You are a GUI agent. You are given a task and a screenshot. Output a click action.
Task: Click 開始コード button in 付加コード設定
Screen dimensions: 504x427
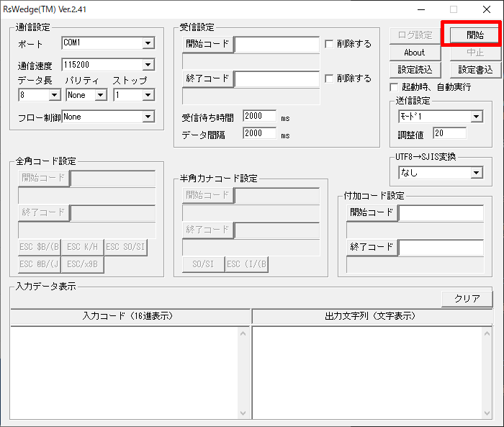click(x=372, y=212)
